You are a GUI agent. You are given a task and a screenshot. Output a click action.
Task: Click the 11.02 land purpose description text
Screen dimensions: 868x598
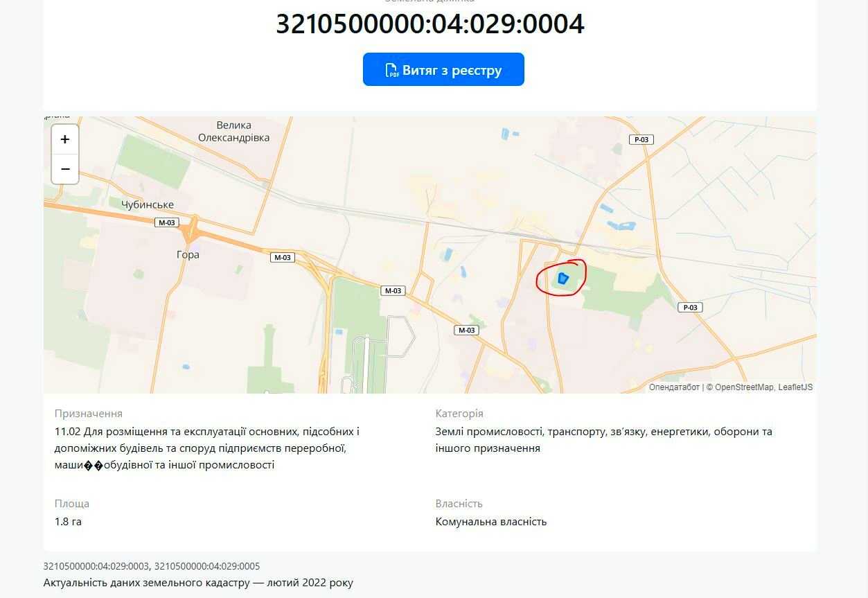[207, 448]
